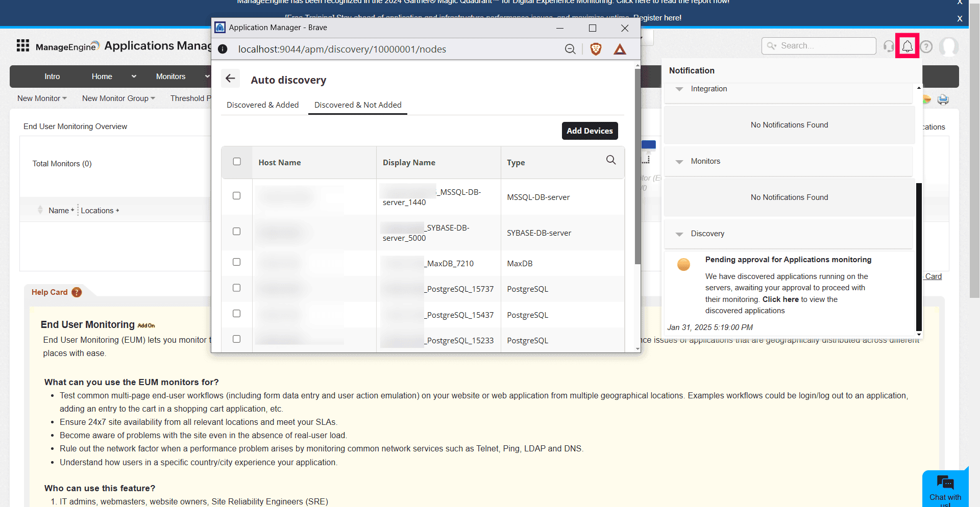Click 'Pending approval for Applications monitoring' title
The width and height of the screenshot is (980, 507).
[x=788, y=260]
